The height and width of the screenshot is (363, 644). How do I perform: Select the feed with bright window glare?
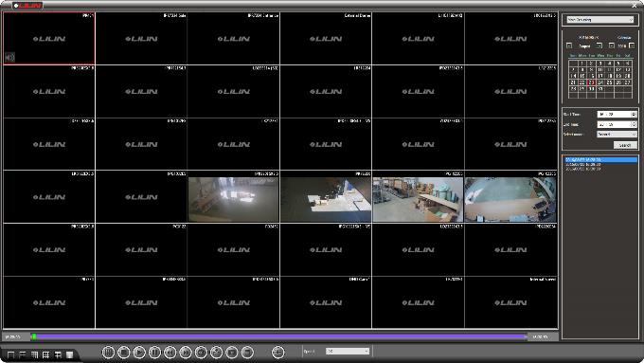coord(233,200)
